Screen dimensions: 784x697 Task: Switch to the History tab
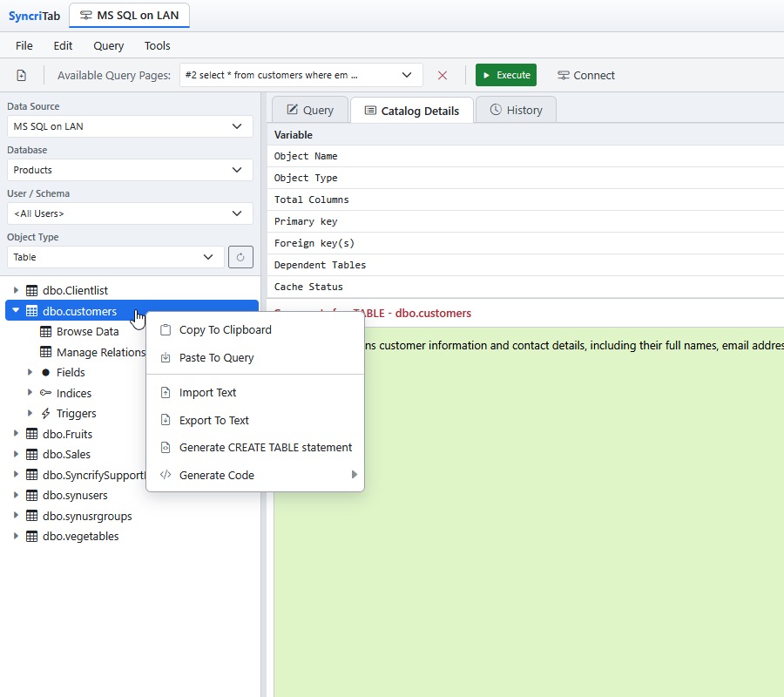click(516, 110)
